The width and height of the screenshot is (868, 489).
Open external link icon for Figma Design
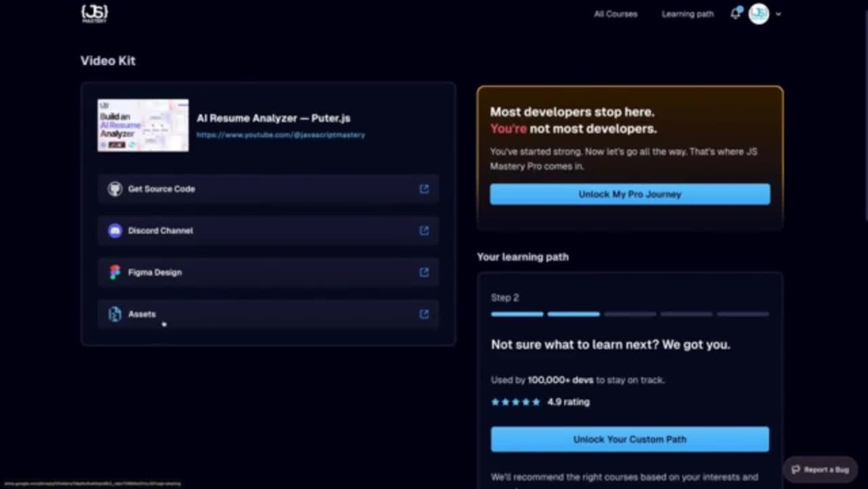click(424, 272)
